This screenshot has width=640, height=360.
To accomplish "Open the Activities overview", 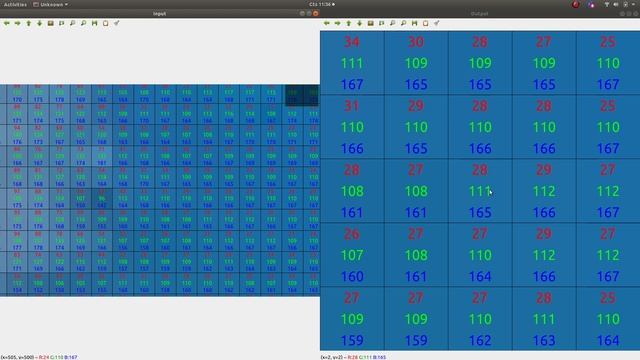I will coord(15,4).
